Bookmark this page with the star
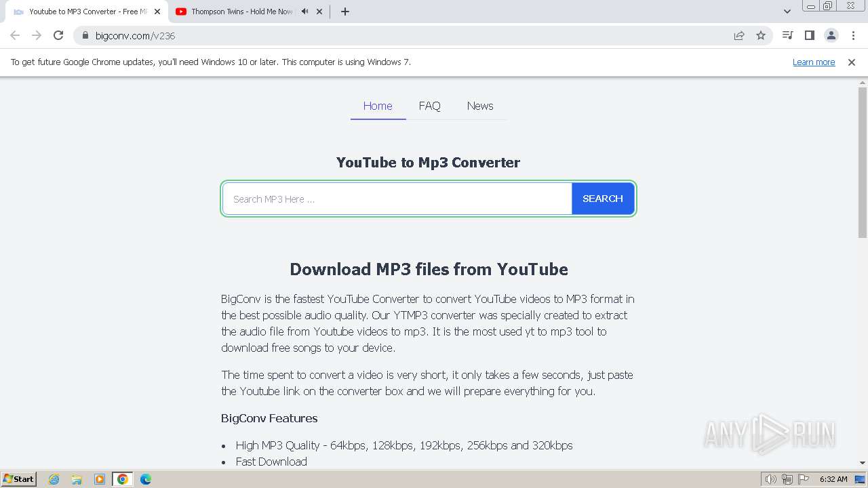This screenshot has width=868, height=488. 761,35
